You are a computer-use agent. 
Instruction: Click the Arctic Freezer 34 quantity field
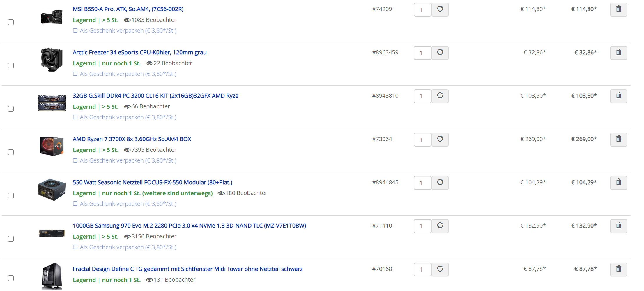422,53
